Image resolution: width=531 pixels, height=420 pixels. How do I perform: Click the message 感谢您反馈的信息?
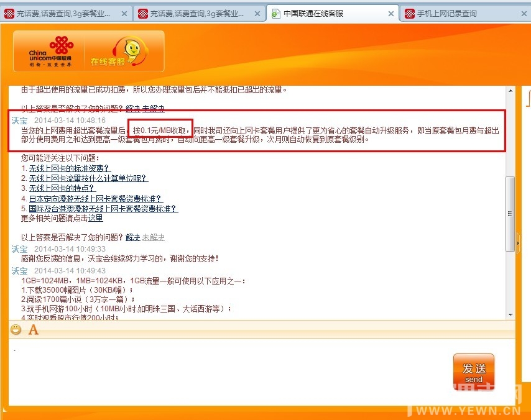click(x=119, y=259)
